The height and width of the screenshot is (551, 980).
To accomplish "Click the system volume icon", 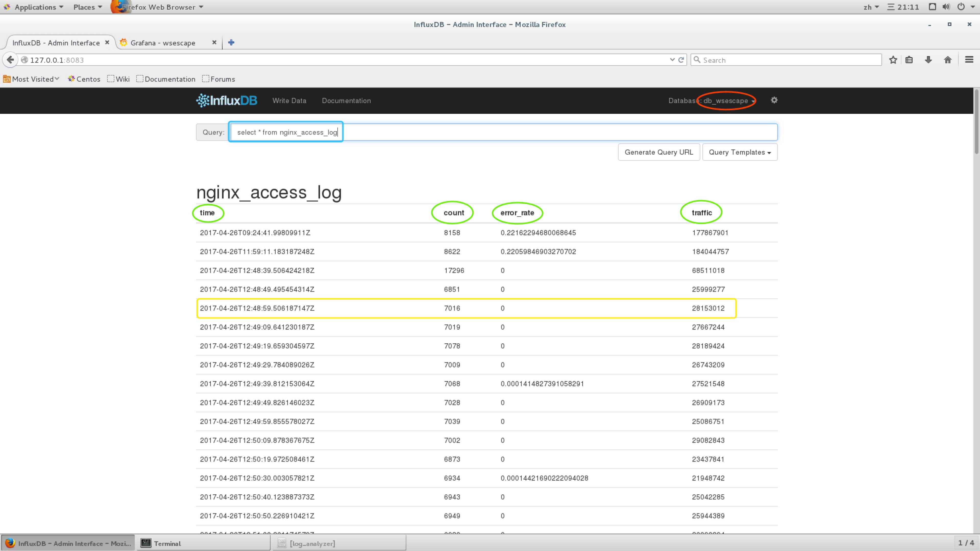I will point(946,7).
